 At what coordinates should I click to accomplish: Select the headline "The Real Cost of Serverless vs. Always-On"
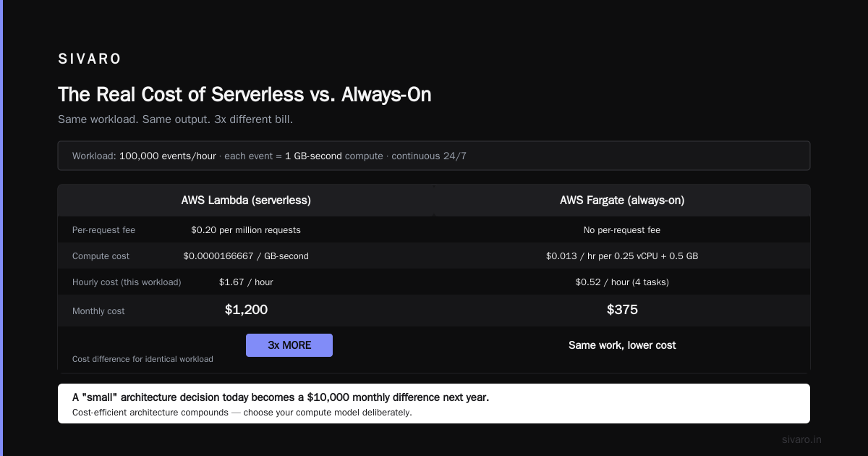(x=244, y=95)
